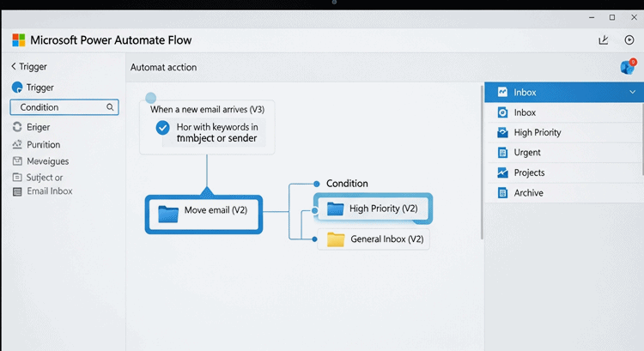Click the notification avatar icon with badge

click(628, 68)
